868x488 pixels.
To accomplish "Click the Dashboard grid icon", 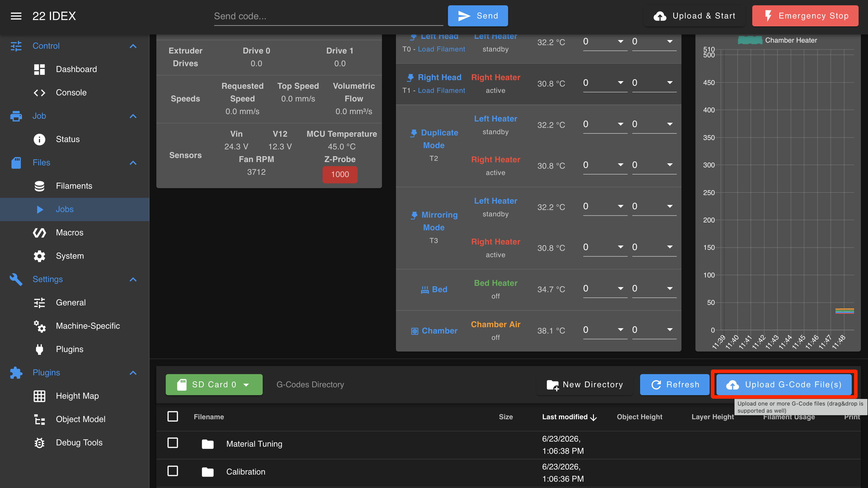I will coord(39,69).
